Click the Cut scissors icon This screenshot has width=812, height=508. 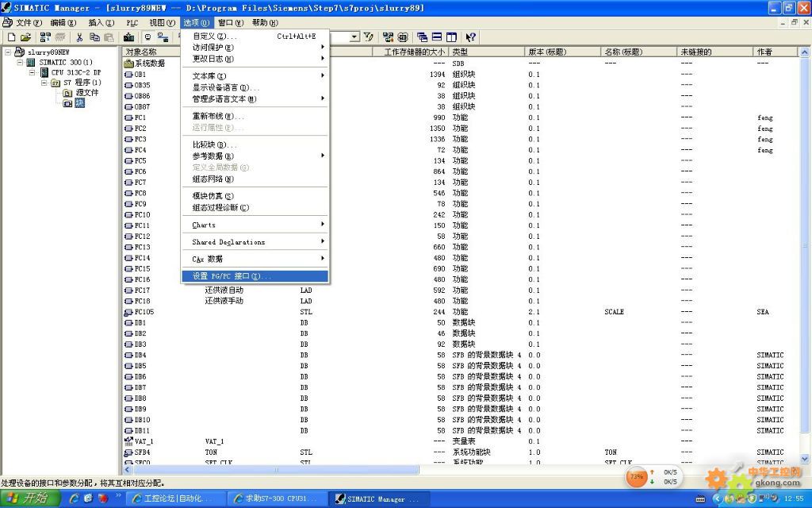coord(79,37)
